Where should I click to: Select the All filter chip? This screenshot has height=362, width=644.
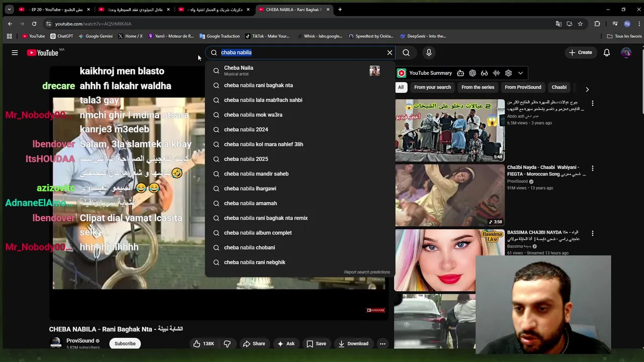(401, 87)
